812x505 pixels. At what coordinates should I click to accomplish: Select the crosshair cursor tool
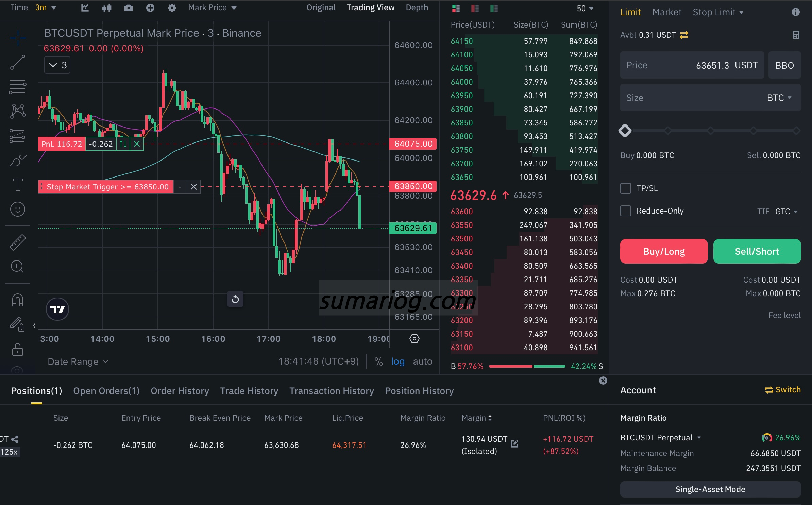(18, 37)
